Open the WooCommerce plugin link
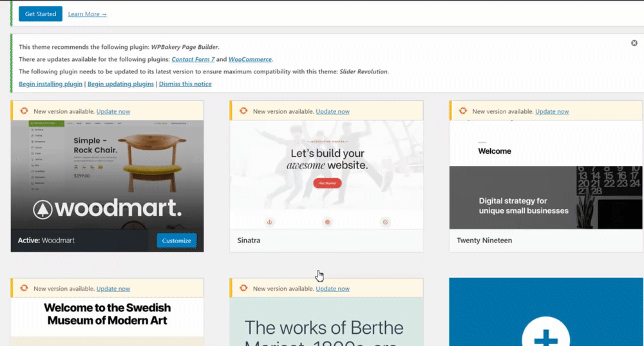The width and height of the screenshot is (644, 346). click(x=250, y=59)
